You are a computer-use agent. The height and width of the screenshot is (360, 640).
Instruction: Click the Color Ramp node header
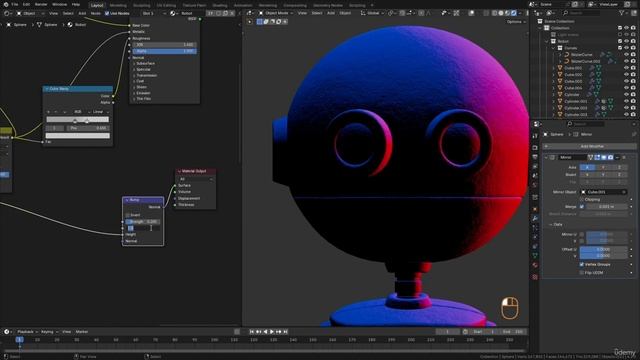click(x=78, y=89)
